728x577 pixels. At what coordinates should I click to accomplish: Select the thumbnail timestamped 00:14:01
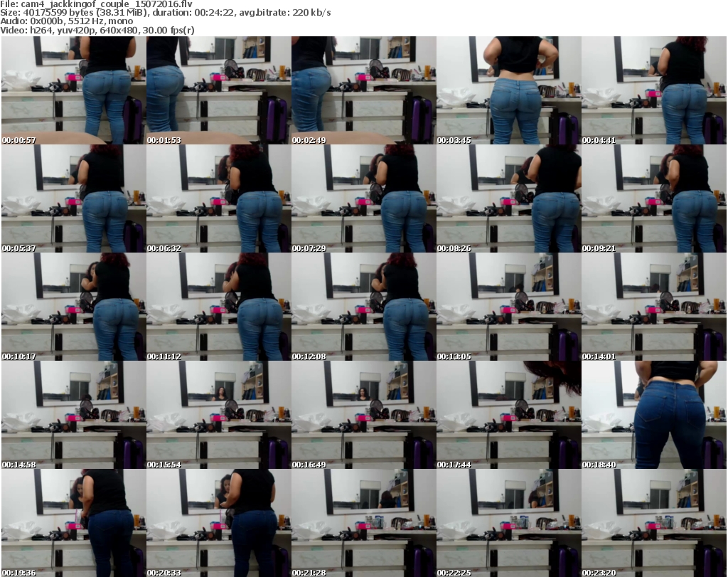(654, 307)
